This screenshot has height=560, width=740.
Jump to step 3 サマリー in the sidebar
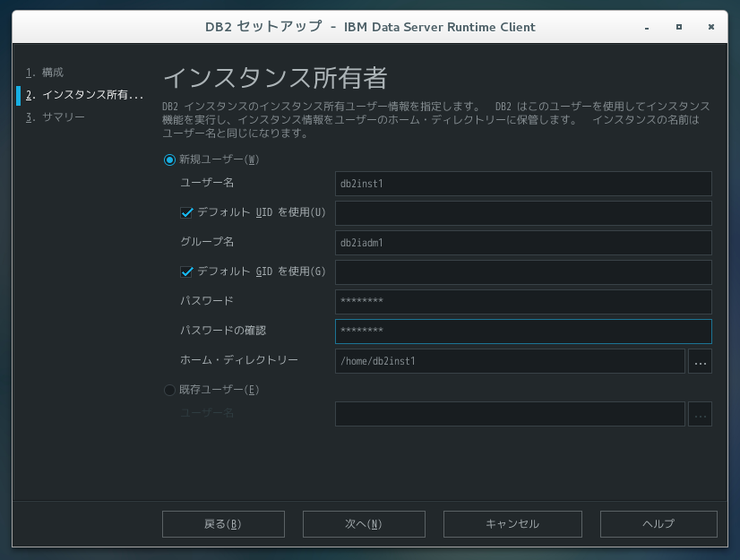click(56, 116)
